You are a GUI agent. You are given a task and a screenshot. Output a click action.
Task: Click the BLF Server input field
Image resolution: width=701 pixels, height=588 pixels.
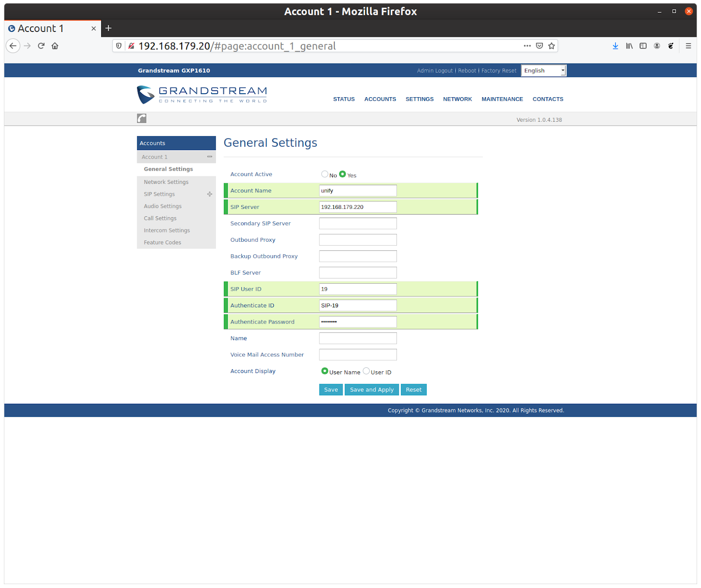pyautogui.click(x=358, y=273)
